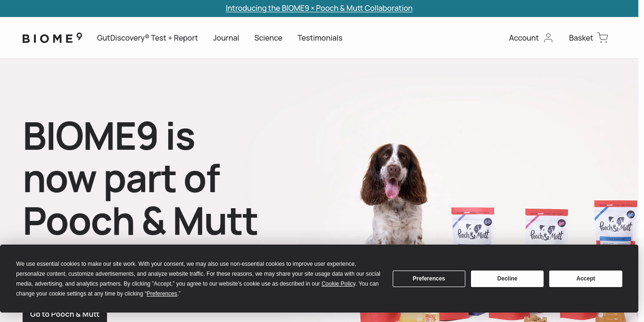
Task: Open the GutDiscovery Test + Report page
Action: coord(147,38)
